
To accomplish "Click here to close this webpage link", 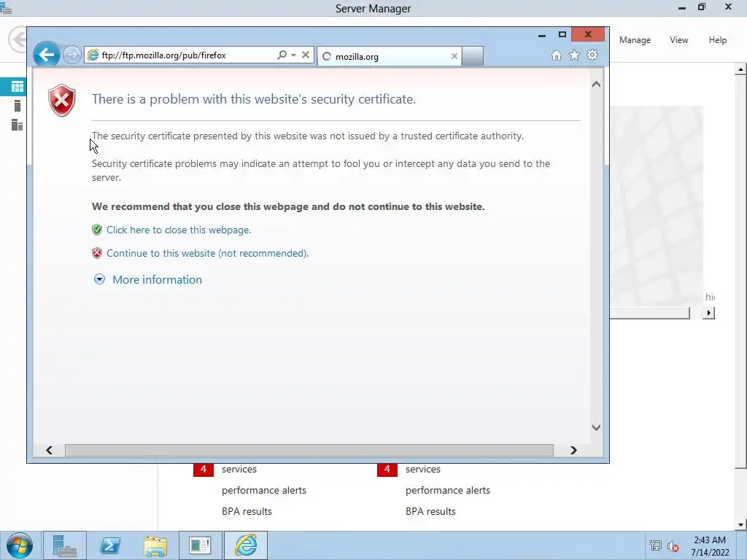I will (x=179, y=230).
